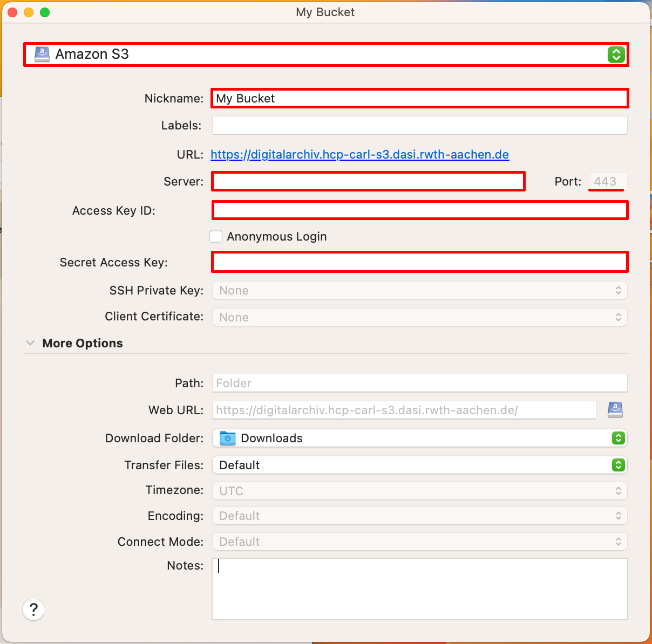Click the blue Downloads folder icon

(x=227, y=438)
